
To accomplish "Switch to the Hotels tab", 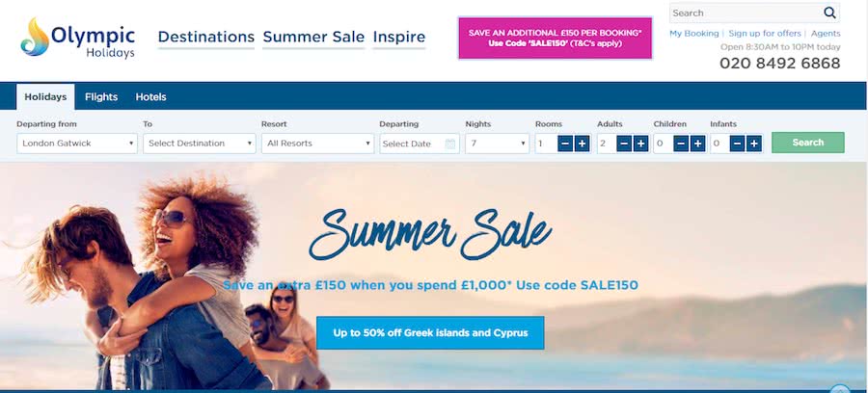I will [150, 96].
